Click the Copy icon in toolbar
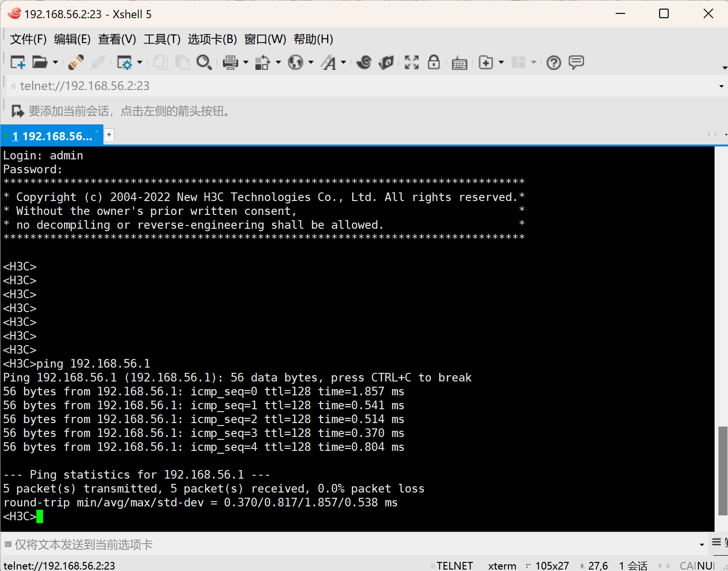 (160, 62)
